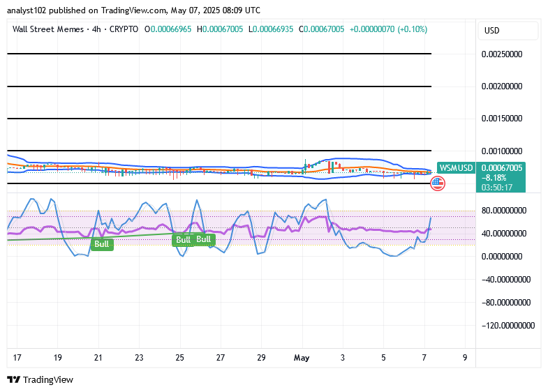Click the 80.00000000 oscillator axis label
This screenshot has width=548, height=392.
click(503, 211)
